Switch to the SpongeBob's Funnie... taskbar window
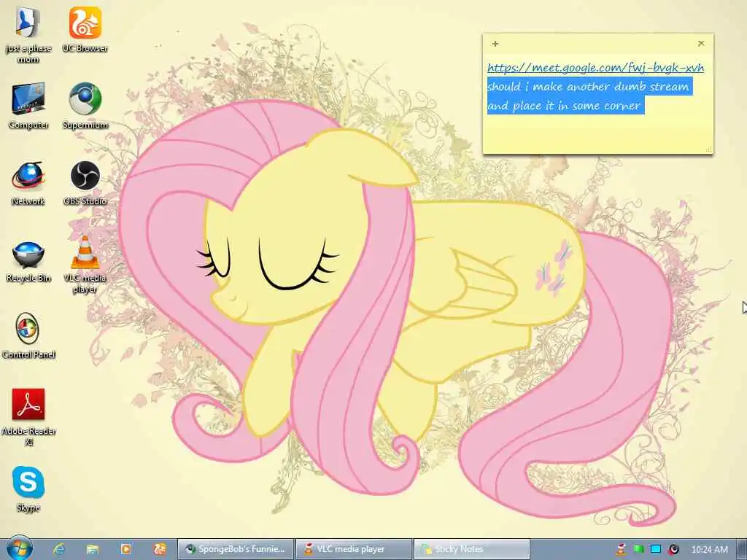 pyautogui.click(x=236, y=549)
